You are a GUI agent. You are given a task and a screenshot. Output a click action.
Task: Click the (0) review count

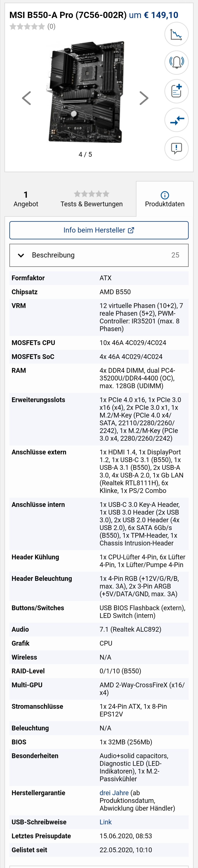(x=51, y=26)
